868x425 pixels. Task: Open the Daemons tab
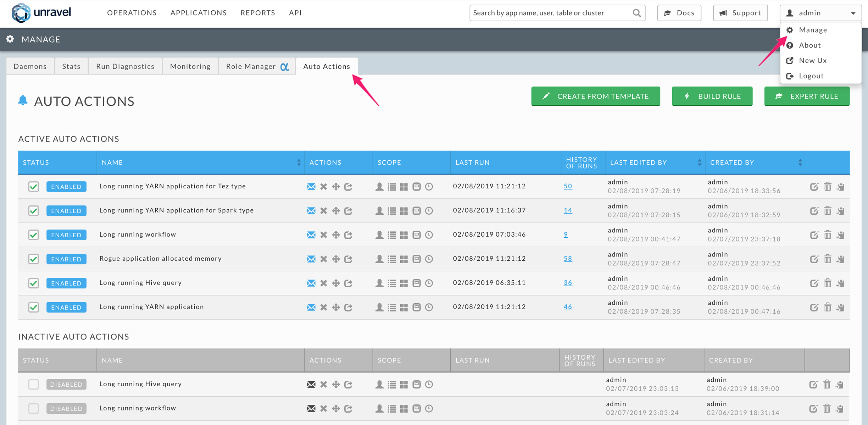pyautogui.click(x=30, y=66)
